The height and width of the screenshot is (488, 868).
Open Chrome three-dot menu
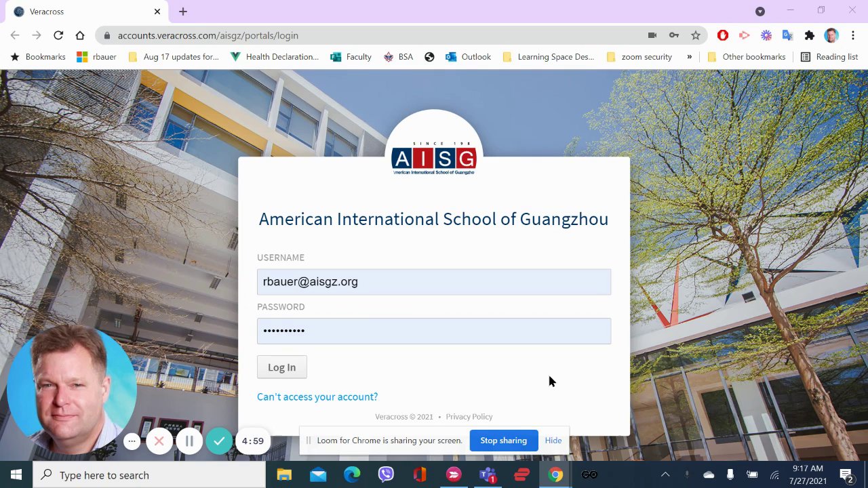tap(853, 35)
